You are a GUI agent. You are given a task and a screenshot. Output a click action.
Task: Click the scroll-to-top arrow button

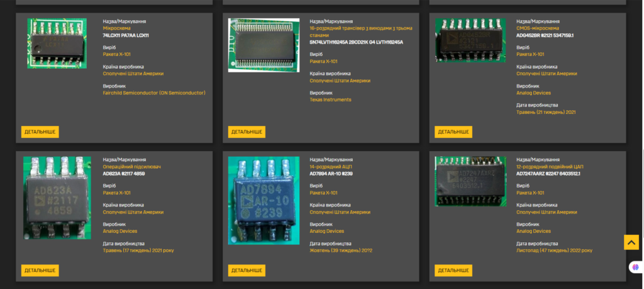[x=631, y=242]
